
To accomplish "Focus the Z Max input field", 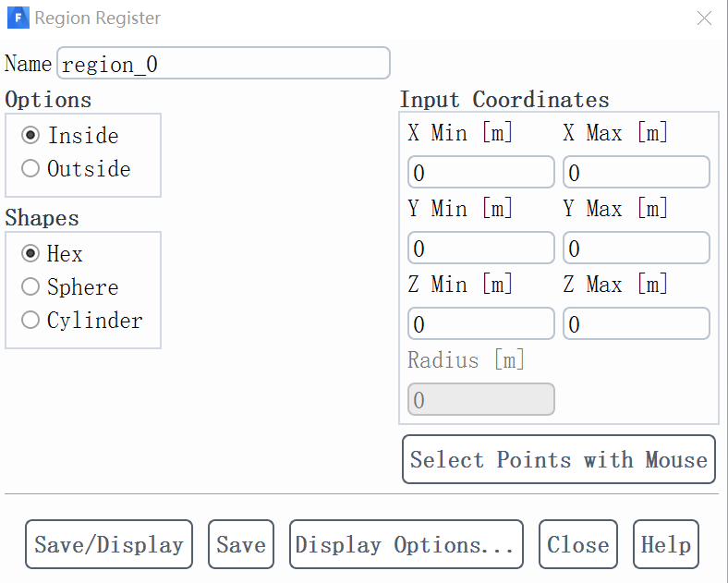I will pyautogui.click(x=636, y=324).
